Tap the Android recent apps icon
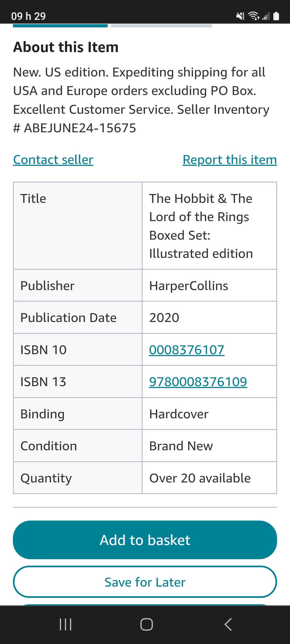 (x=66, y=624)
